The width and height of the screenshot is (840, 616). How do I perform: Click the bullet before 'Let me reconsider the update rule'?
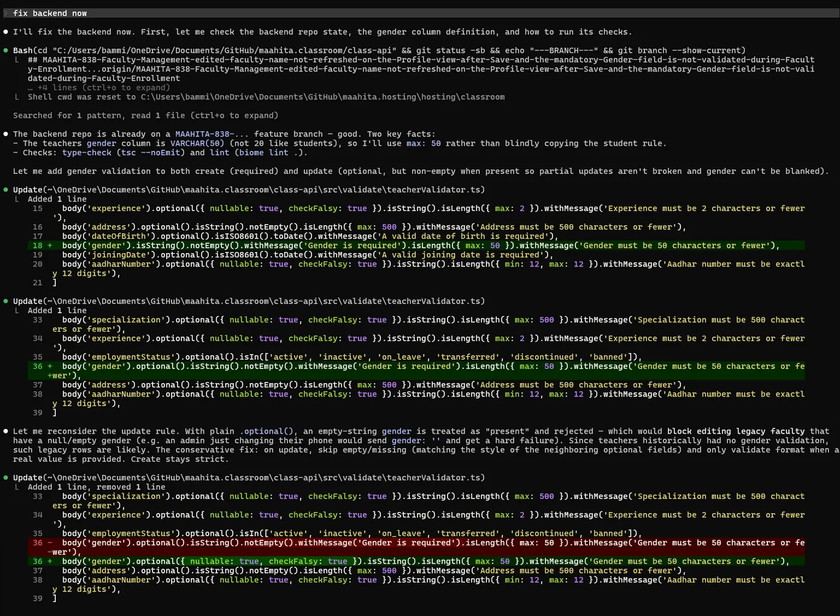6,431
